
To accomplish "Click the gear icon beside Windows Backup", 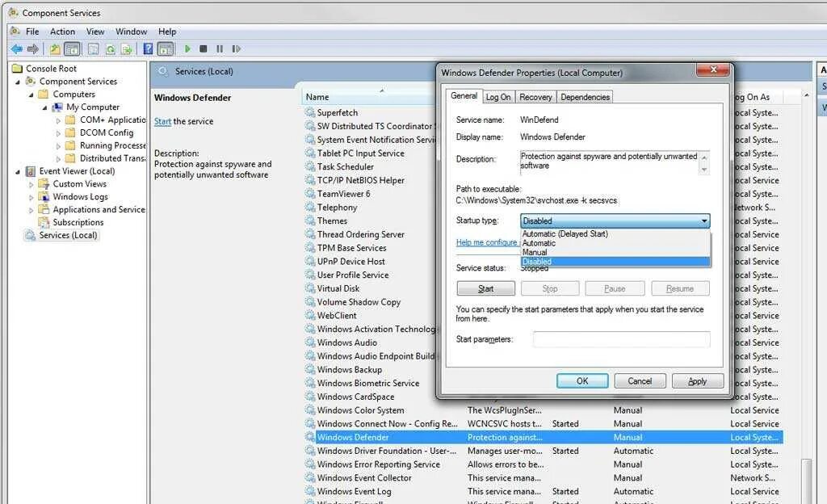I will click(310, 370).
